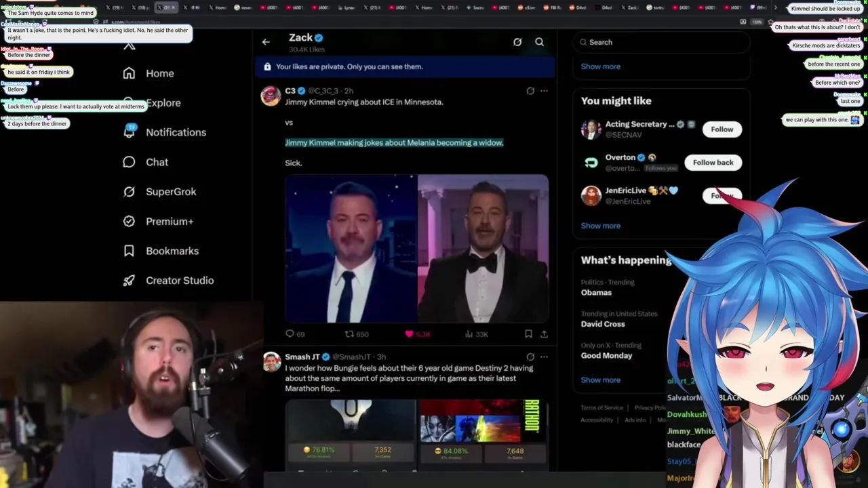This screenshot has width=868, height=488.
Task: Click the Home house icon
Action: point(129,73)
